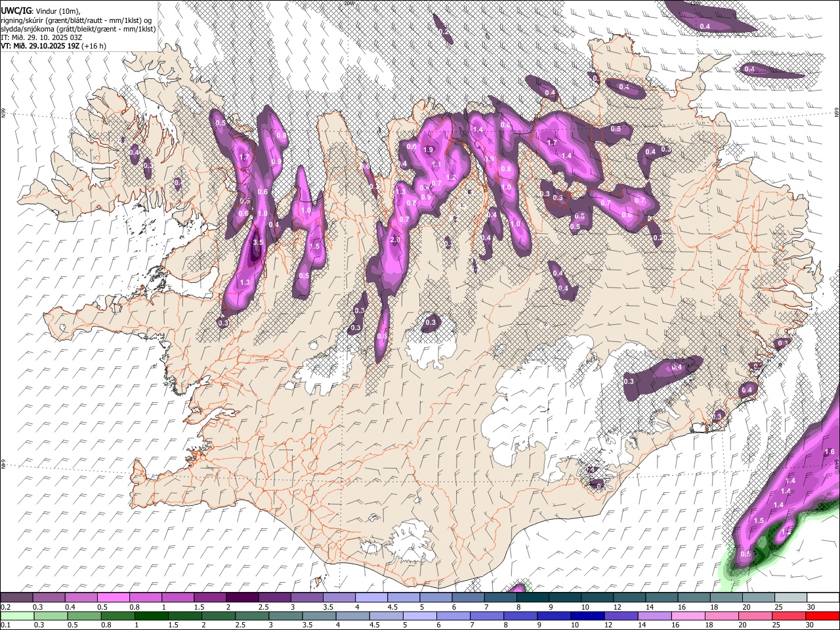Viewport: 840px width, 630px height.
Task: Click the 'VT: Mið. 29.10.2025 19Z (+16 h)' line
Action: coord(53,46)
